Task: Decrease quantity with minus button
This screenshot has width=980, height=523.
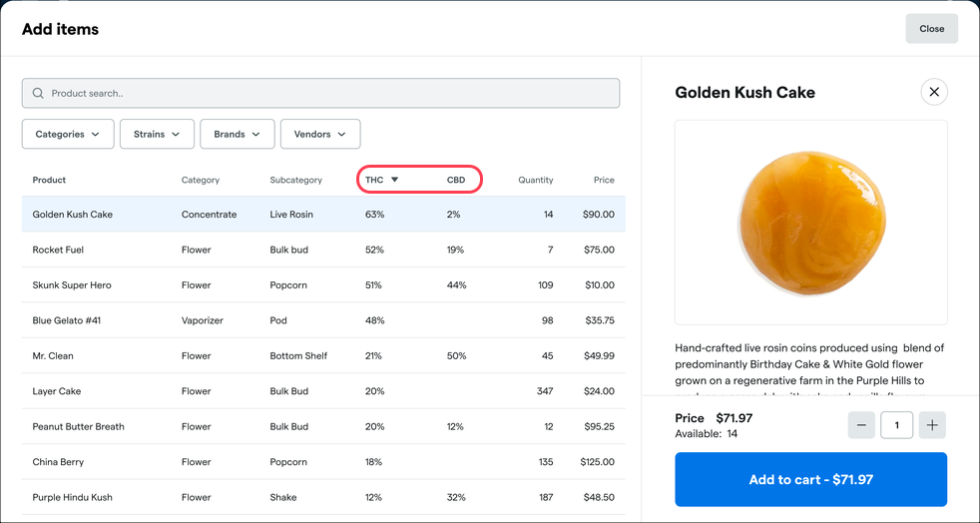Action: (861, 425)
